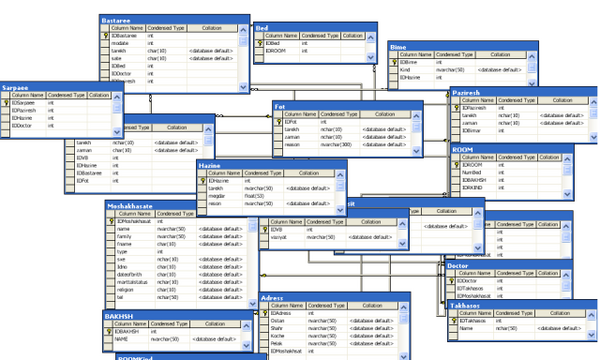This screenshot has width=600, height=360.
Task: Click the key icon beside IDSarpaee
Action: (x=6, y=103)
